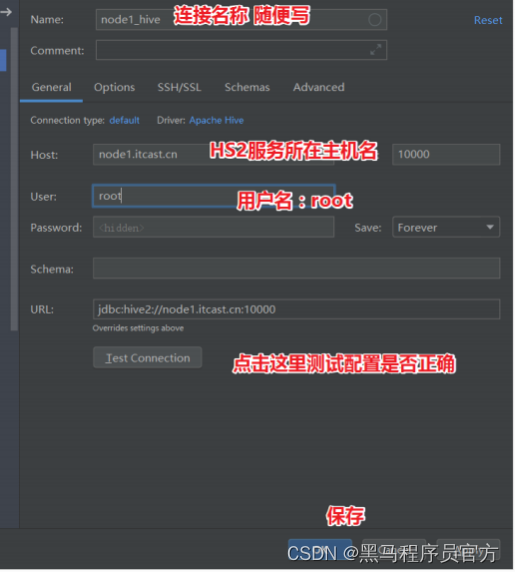Click the Apache Hive driver link
The height and width of the screenshot is (573, 515).
click(x=216, y=120)
